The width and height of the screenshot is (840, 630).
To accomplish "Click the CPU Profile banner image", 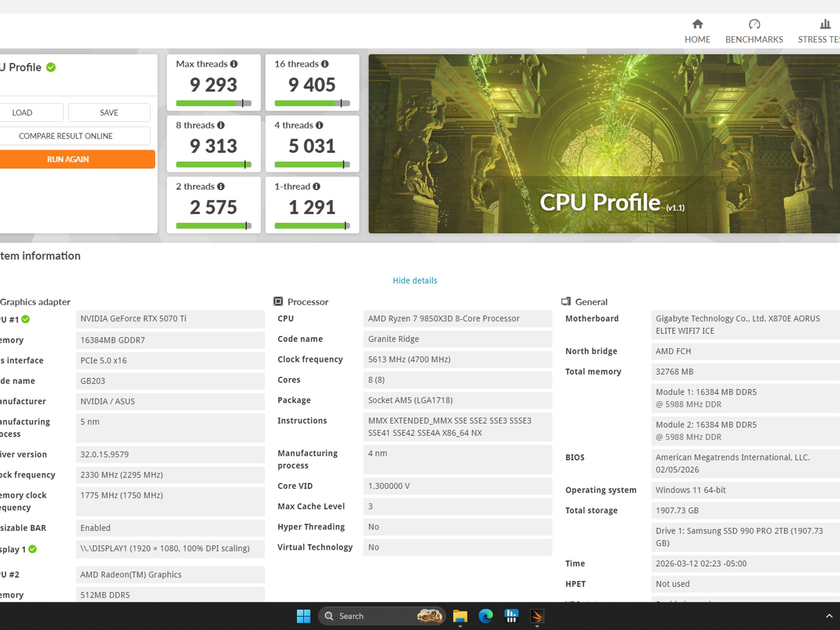I will point(604,144).
